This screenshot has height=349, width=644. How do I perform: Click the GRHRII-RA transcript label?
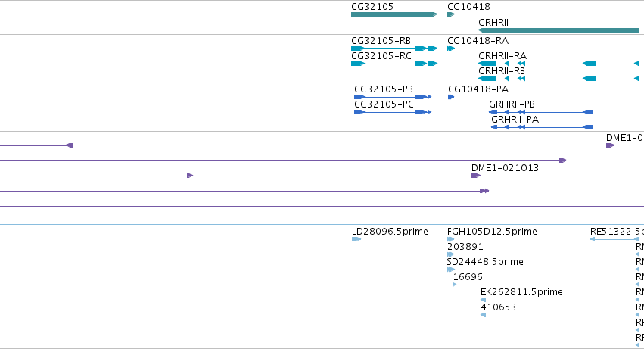tap(502, 56)
